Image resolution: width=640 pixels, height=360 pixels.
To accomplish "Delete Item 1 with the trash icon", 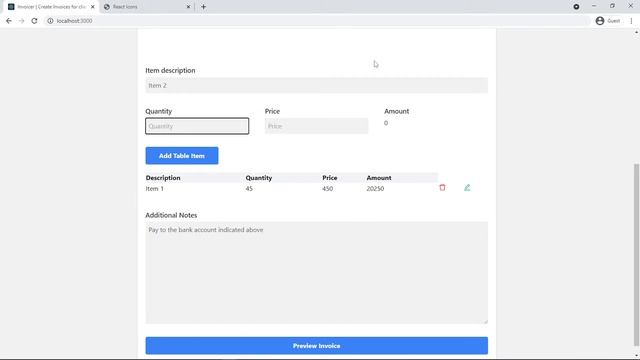I will pos(442,188).
